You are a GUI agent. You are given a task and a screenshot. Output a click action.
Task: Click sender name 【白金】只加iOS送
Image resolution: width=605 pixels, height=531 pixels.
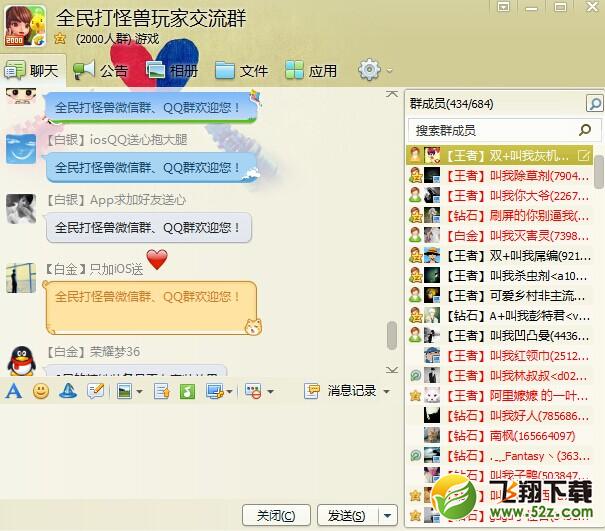pyautogui.click(x=95, y=269)
